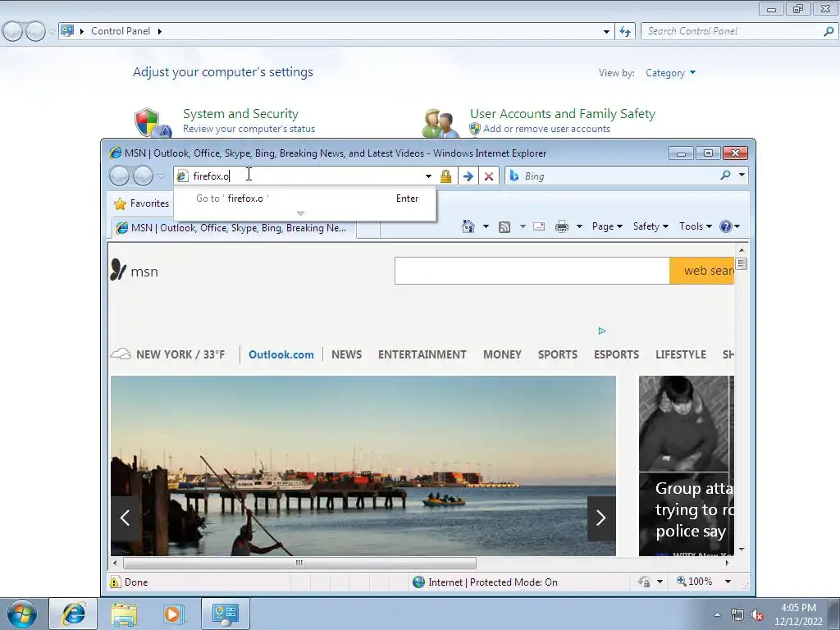Open the Print dropdown arrow
This screenshot has height=630, width=840.
[579, 226]
